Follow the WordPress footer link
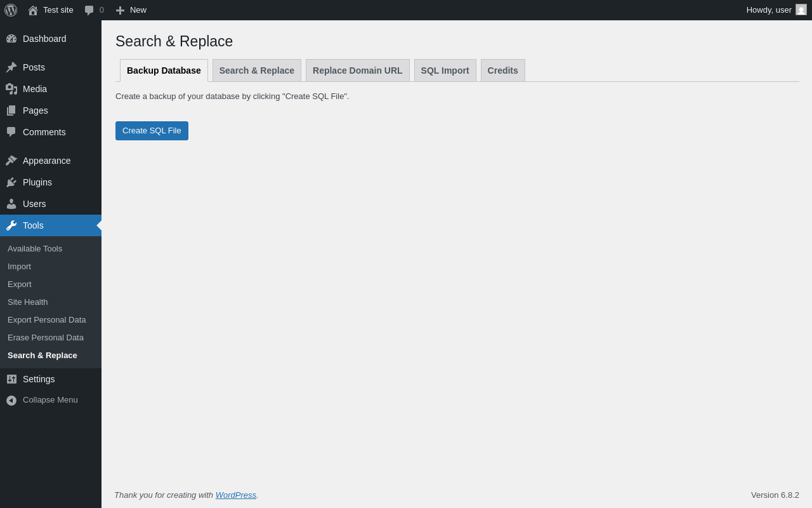The height and width of the screenshot is (508, 812). pyautogui.click(x=236, y=495)
